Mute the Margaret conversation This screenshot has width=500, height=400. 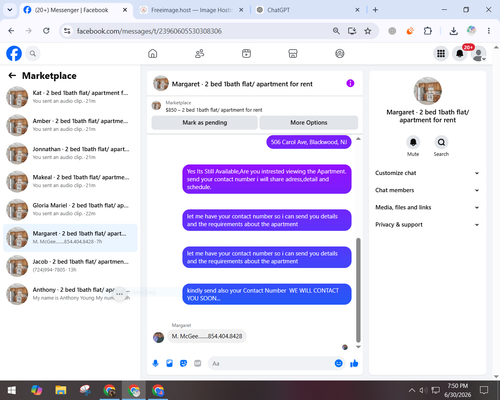click(x=413, y=142)
